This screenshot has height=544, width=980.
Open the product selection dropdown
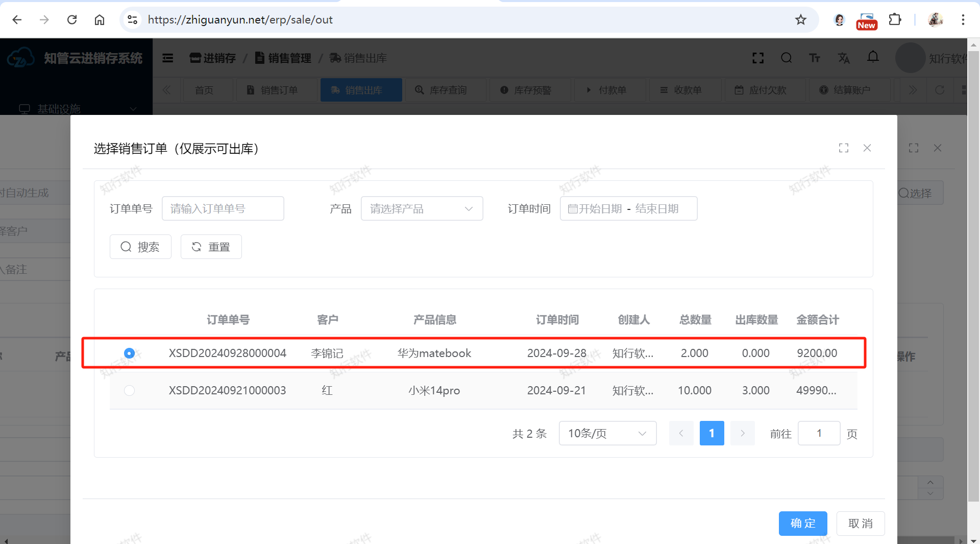422,209
